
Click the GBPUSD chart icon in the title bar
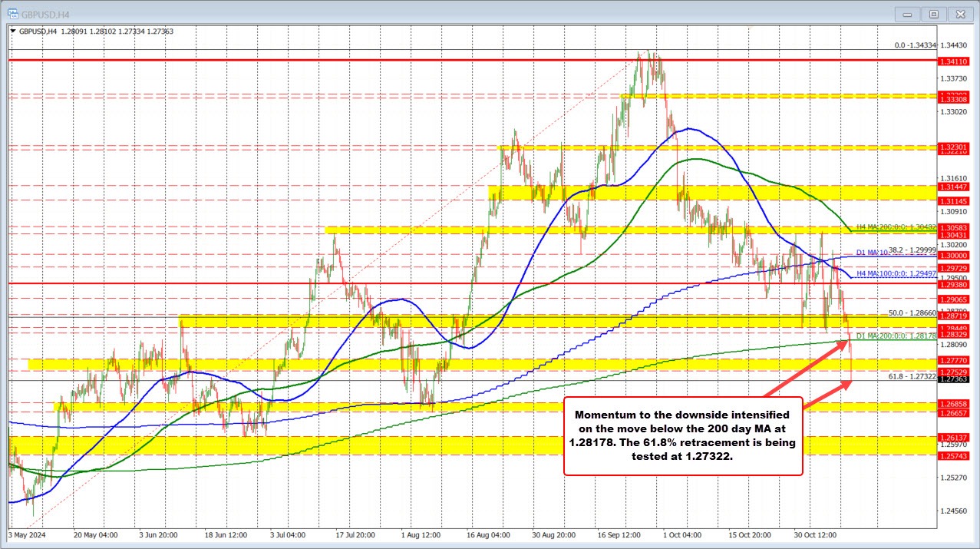point(13,13)
